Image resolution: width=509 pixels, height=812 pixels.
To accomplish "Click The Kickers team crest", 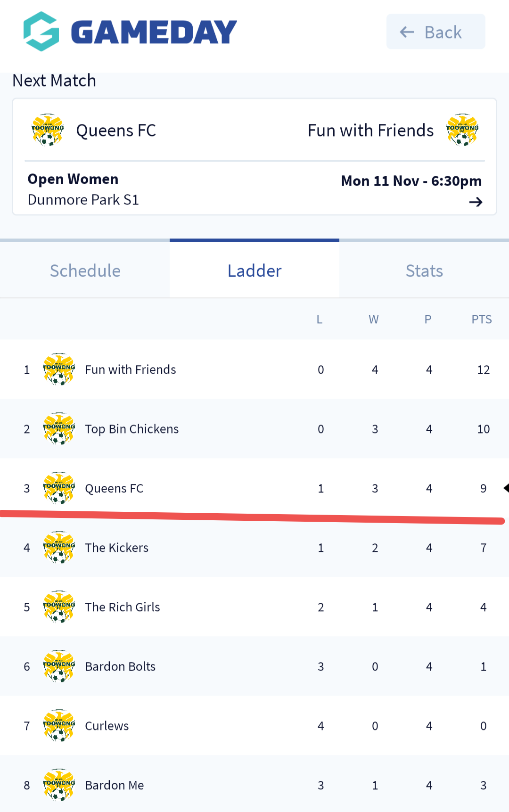I will [x=59, y=548].
